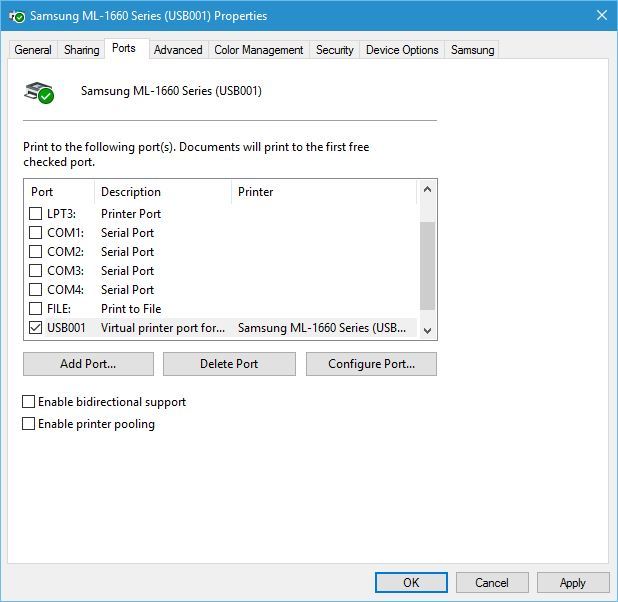Click the port list scroll up arrow

427,190
